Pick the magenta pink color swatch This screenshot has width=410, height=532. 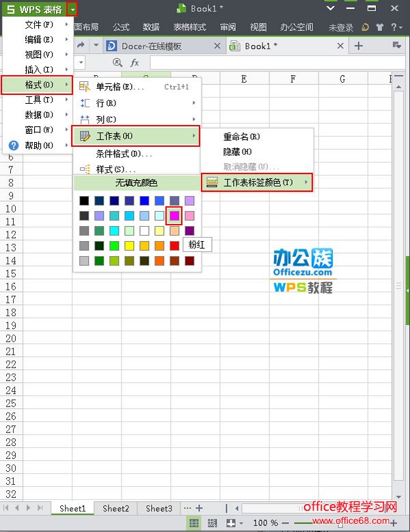pos(174,216)
